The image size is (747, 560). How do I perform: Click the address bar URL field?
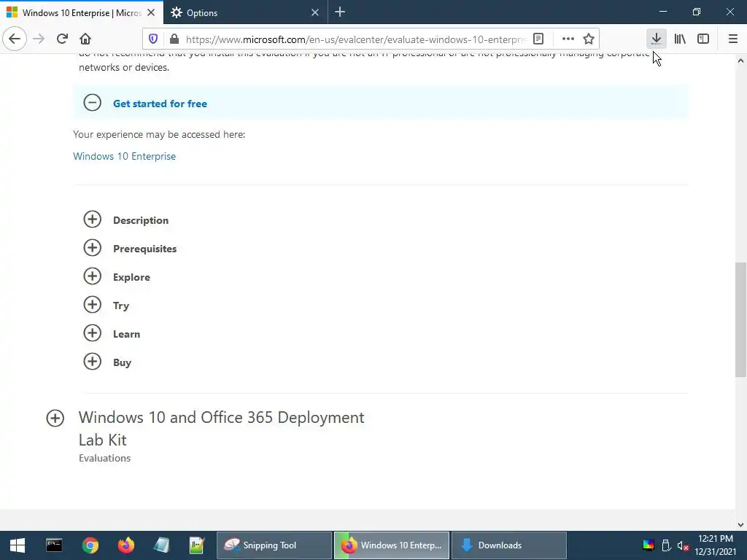tap(355, 39)
